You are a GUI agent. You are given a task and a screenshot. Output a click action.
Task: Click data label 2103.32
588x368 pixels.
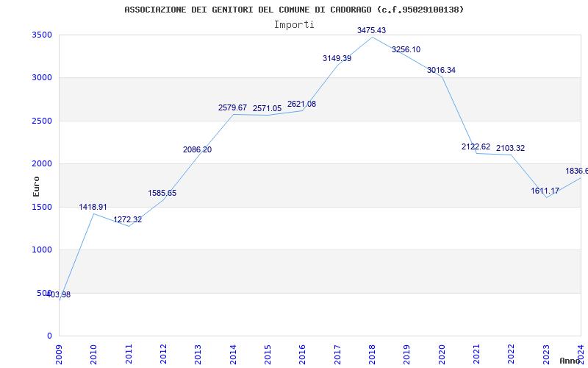pos(510,149)
